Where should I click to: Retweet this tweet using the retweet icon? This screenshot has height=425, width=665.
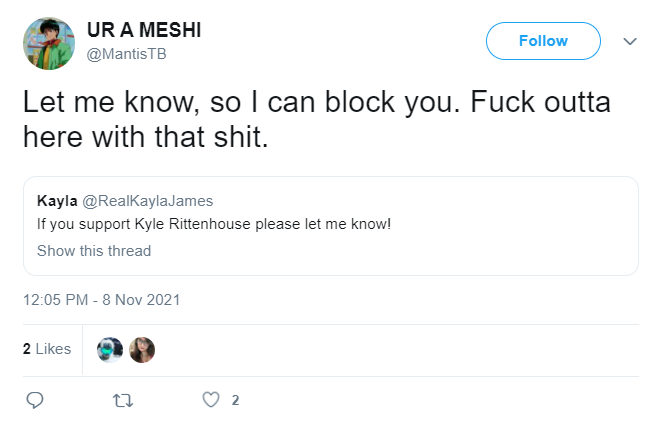(x=123, y=400)
